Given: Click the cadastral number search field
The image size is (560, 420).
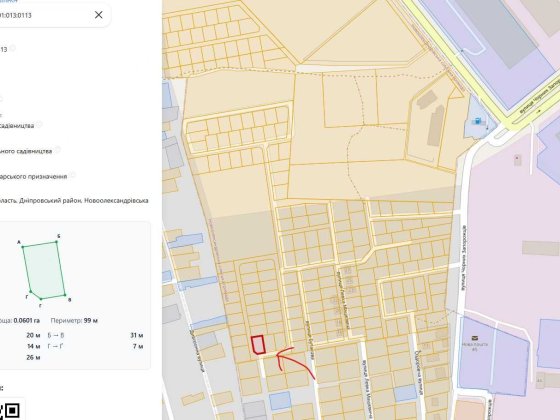Looking at the screenshot, I should point(54,15).
